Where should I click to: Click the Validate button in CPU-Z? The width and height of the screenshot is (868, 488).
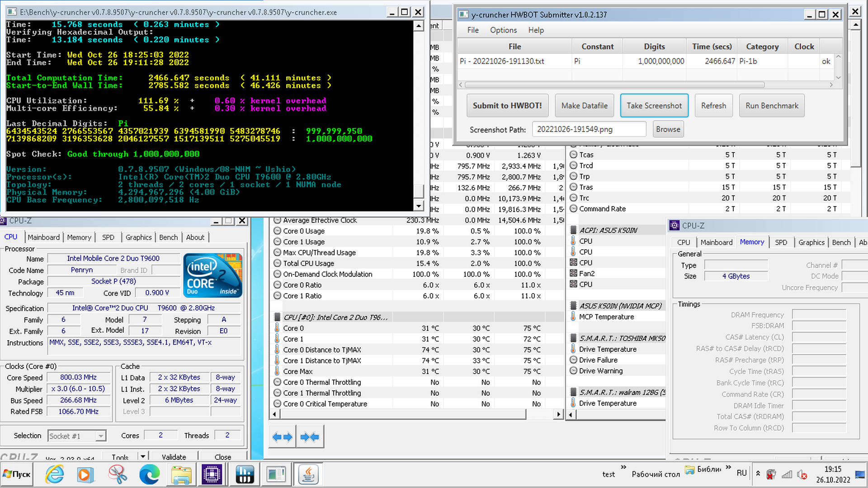(174, 457)
